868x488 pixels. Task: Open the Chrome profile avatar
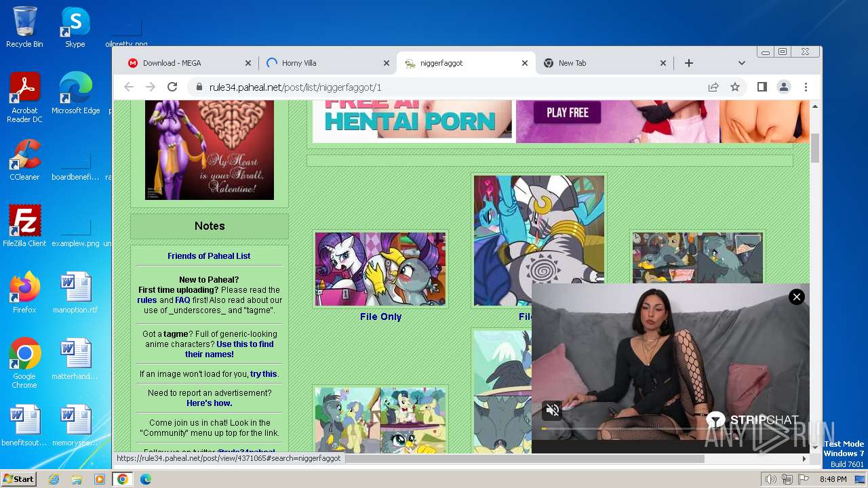pyautogui.click(x=784, y=87)
